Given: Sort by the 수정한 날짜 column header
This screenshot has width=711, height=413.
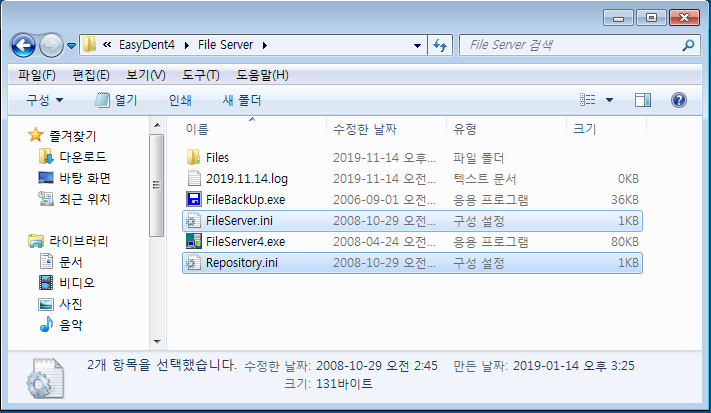Looking at the screenshot, I should click(x=365, y=129).
